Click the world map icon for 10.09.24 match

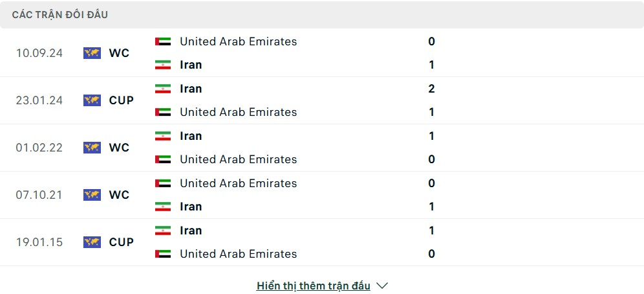pos(92,53)
